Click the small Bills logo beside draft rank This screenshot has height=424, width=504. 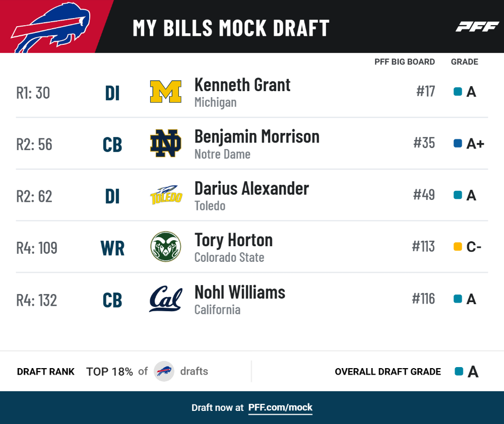(x=164, y=371)
